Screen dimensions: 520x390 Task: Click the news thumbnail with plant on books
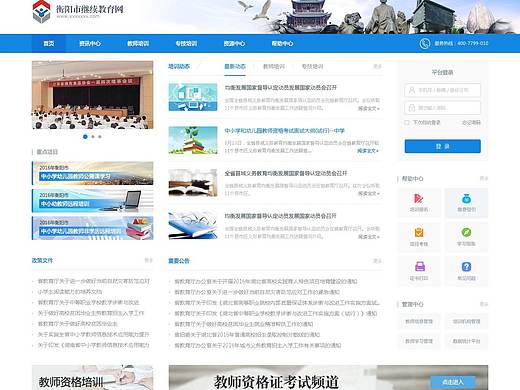click(193, 140)
